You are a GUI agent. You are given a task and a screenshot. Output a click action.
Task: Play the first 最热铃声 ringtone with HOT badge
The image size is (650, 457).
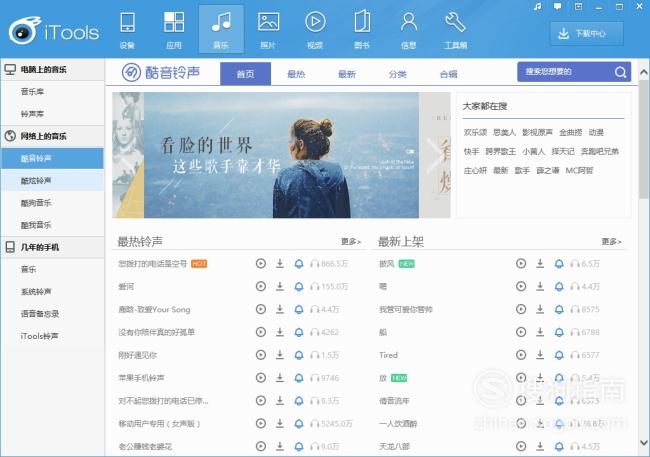(261, 264)
